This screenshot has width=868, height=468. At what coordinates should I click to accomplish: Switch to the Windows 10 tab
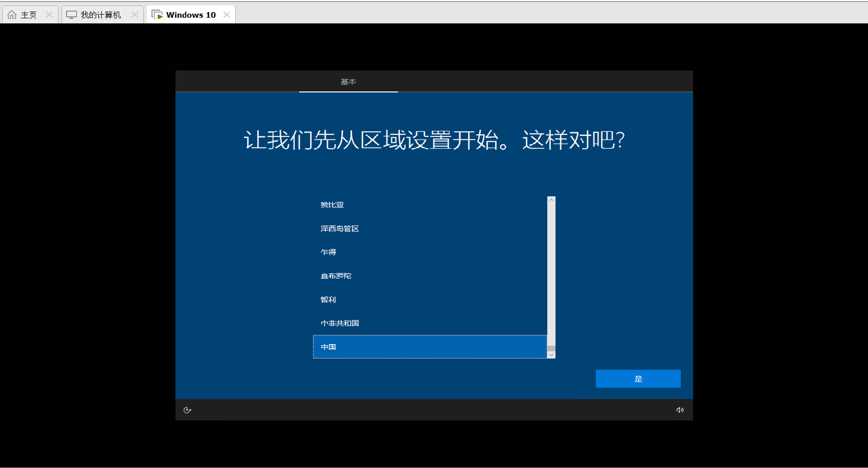pos(191,15)
